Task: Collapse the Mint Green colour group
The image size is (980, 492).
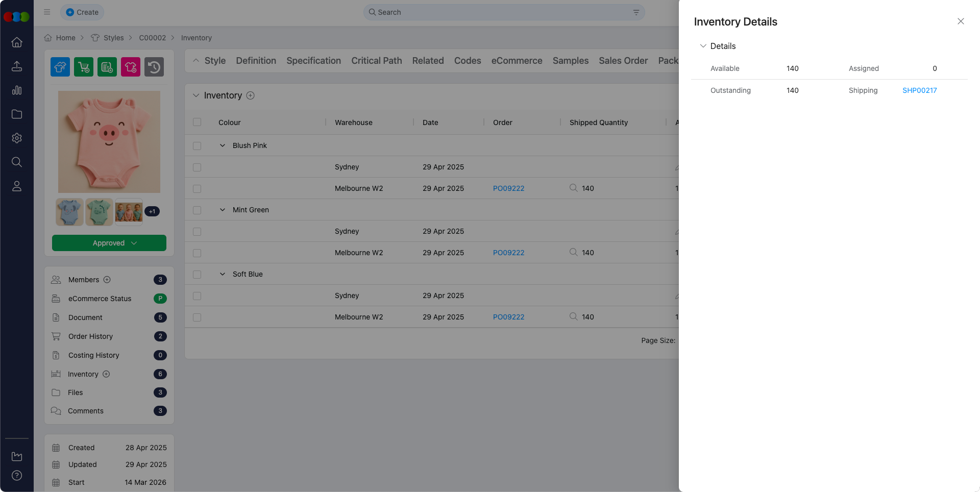Action: [223, 210]
